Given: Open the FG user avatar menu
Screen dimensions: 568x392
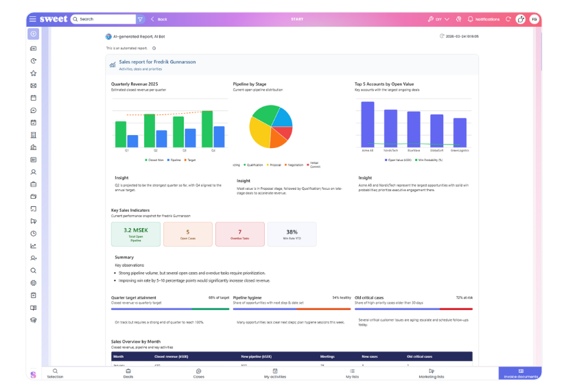Looking at the screenshot, I should coord(534,19).
